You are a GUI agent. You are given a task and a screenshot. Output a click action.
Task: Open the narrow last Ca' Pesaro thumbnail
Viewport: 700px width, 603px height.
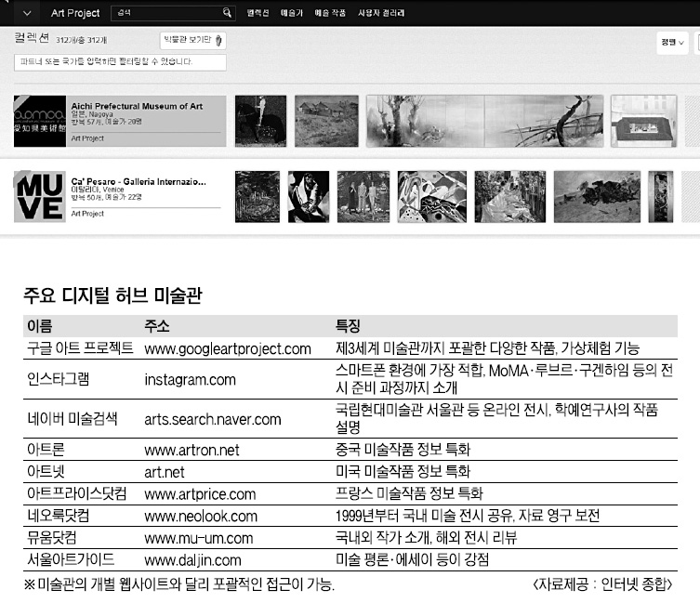[x=661, y=196]
